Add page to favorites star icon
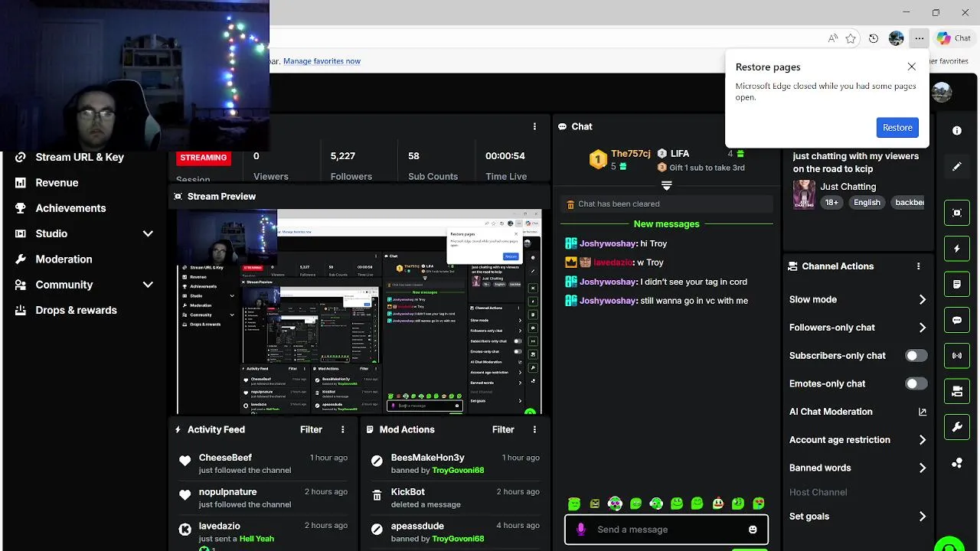Screen dimensions: 980x551 click(851, 38)
